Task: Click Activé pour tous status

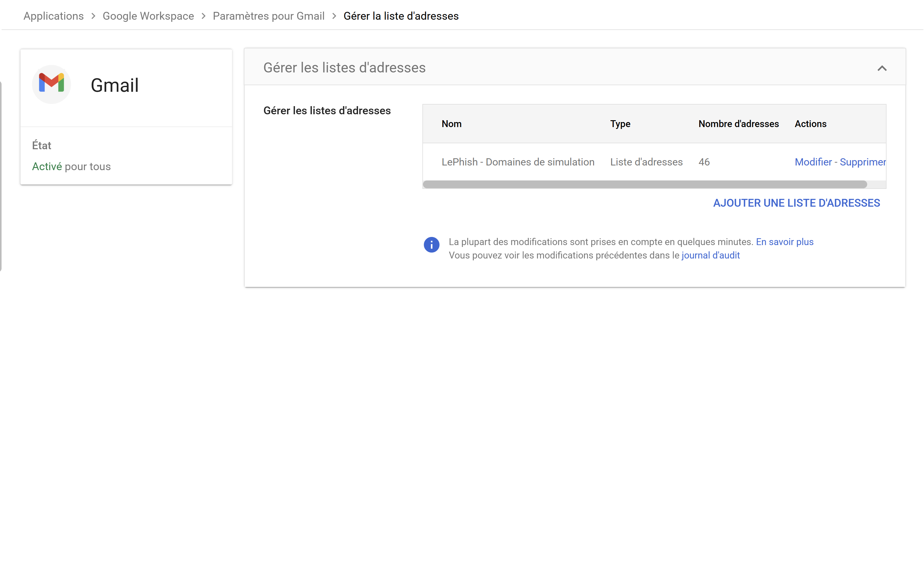Action: tap(71, 166)
